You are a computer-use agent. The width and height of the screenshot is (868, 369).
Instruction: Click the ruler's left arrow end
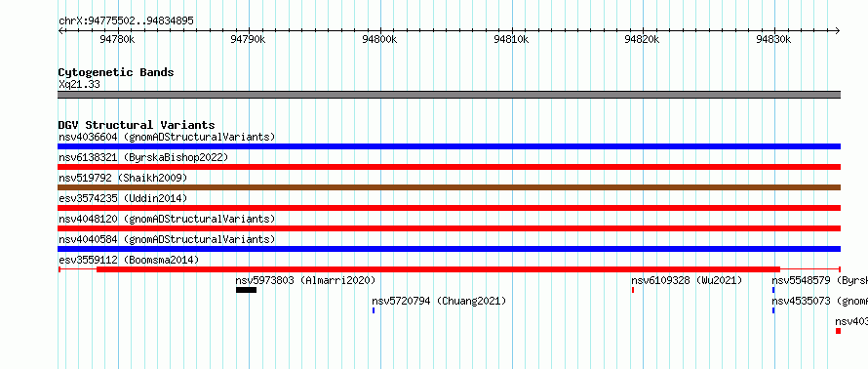click(x=60, y=31)
